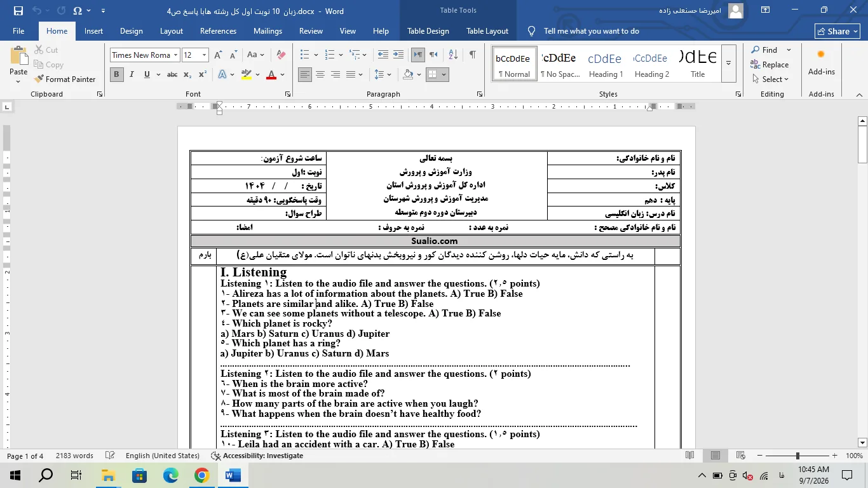
Task: Switch to Read Mode view in status bar
Action: tap(690, 456)
